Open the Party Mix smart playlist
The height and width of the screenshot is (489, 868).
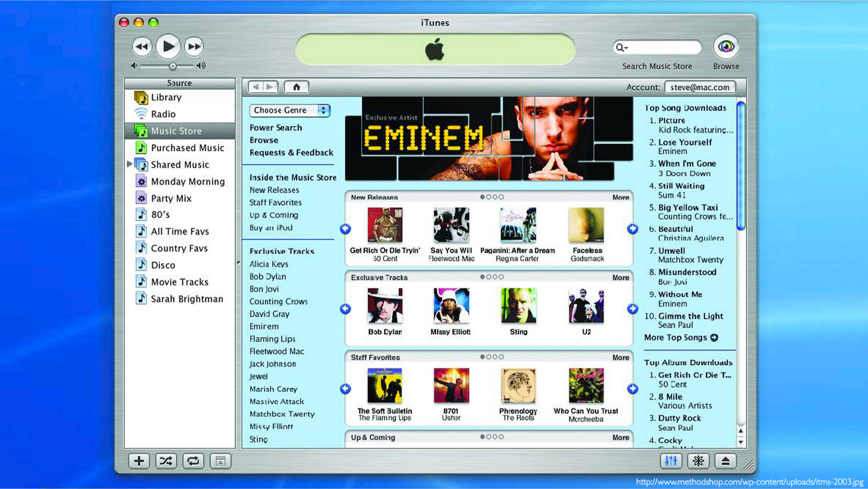click(x=179, y=198)
